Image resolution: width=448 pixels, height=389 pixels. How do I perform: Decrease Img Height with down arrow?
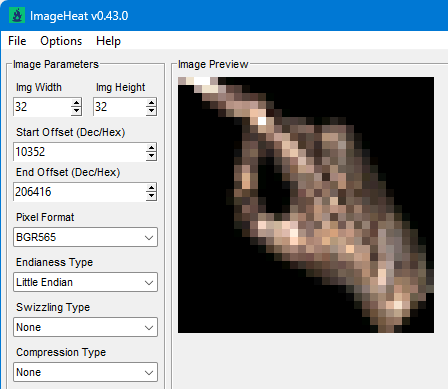[x=151, y=111]
